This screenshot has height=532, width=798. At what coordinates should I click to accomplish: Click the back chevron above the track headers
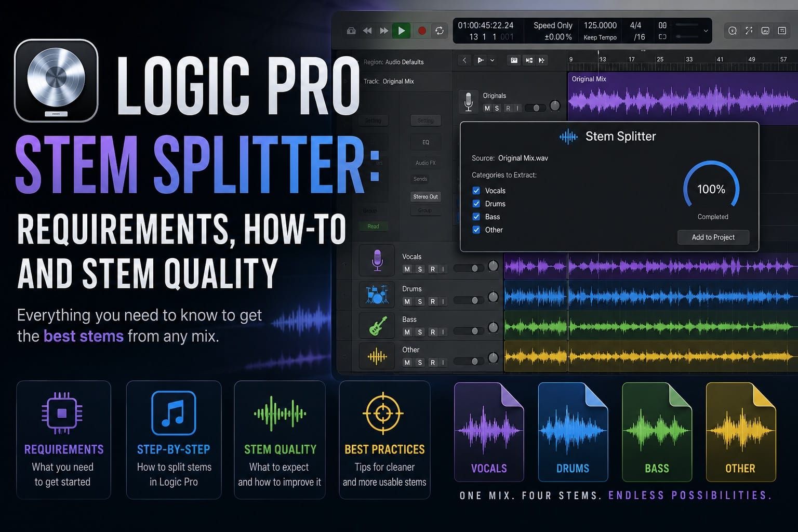tap(464, 60)
